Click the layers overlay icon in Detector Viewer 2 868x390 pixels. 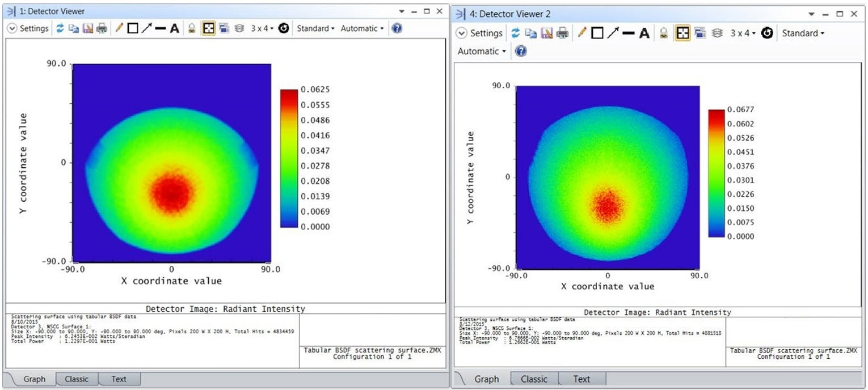717,33
